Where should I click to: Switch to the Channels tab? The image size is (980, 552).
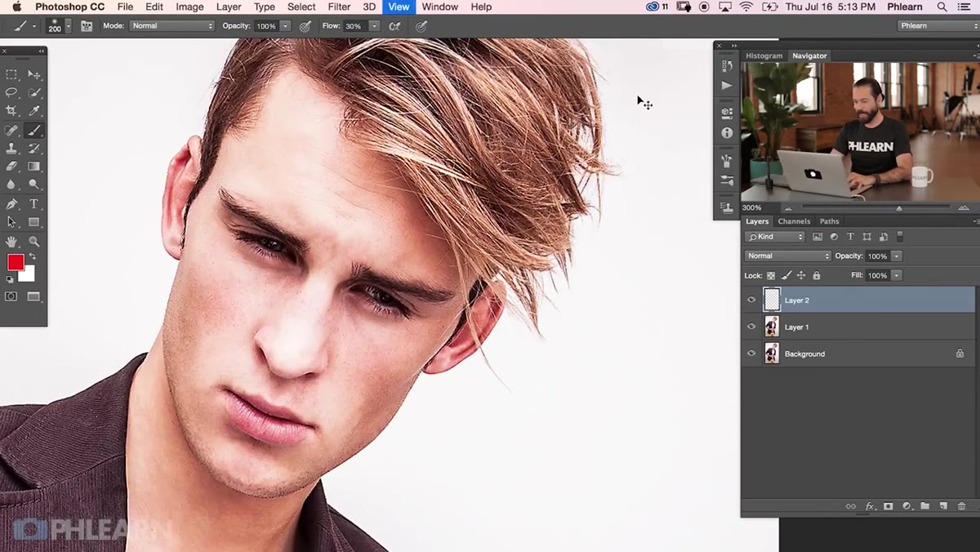point(794,221)
